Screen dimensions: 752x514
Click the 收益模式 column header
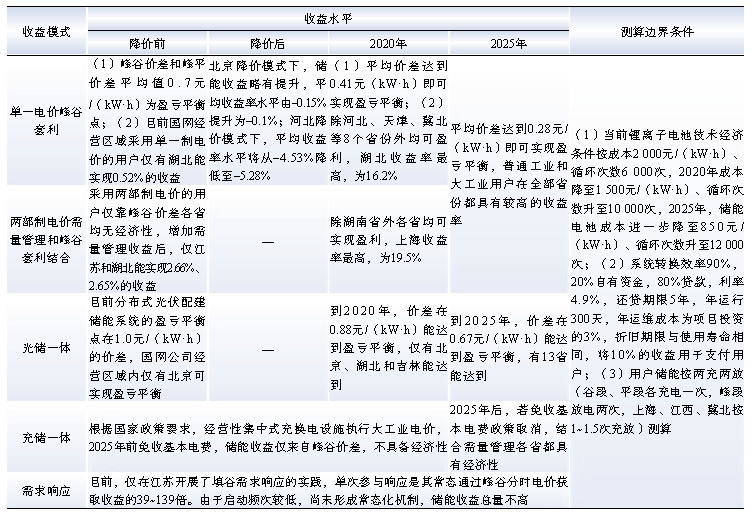45,30
